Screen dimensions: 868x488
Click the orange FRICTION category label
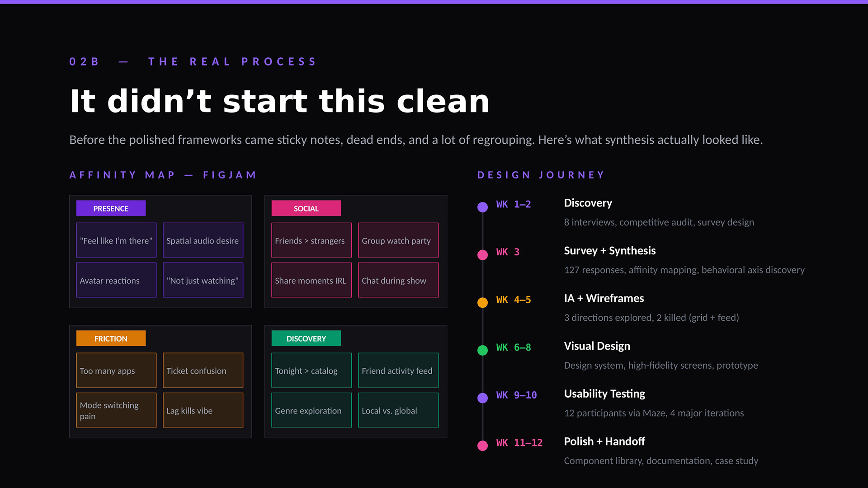[111, 338]
